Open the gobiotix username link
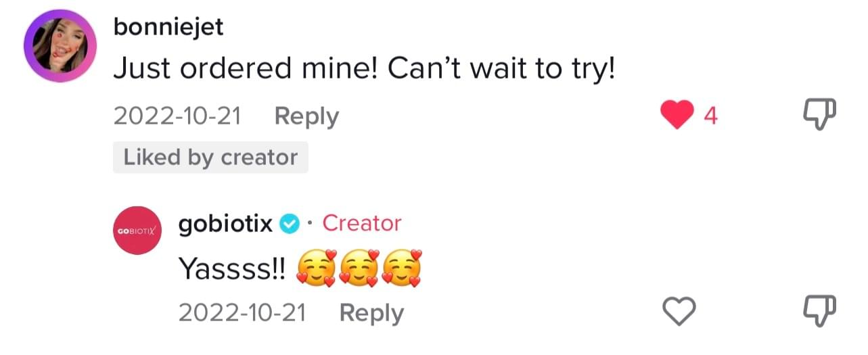868x355 pixels. (225, 224)
